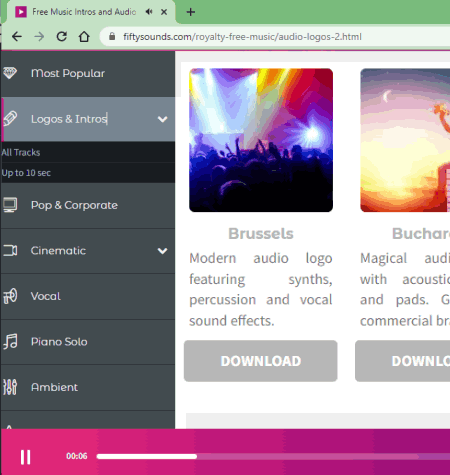Filter tracks to Up to 10 sec
This screenshot has width=450, height=475.
click(x=88, y=173)
